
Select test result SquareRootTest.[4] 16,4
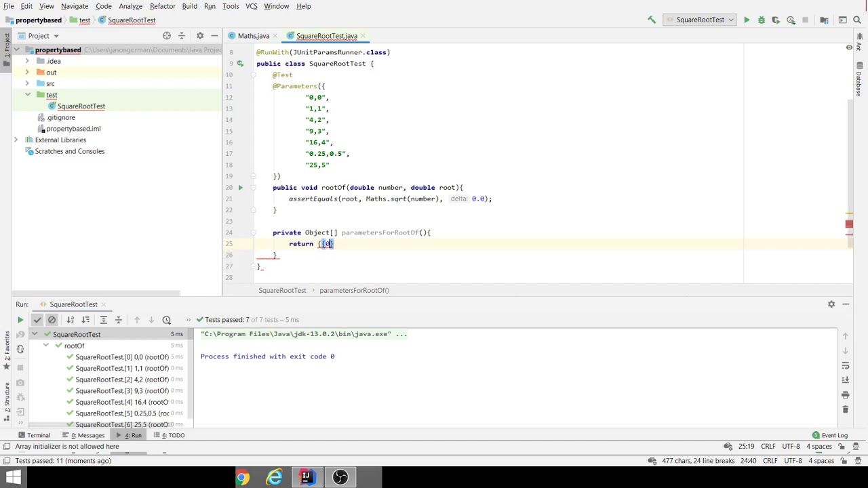[122, 403]
